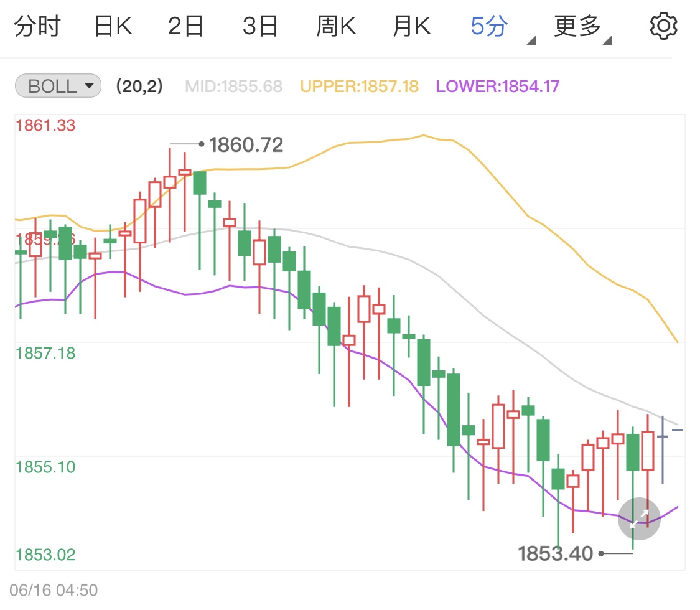Click the 1855.10 axis price label
This screenshot has width=700, height=610.
pyautogui.click(x=45, y=467)
